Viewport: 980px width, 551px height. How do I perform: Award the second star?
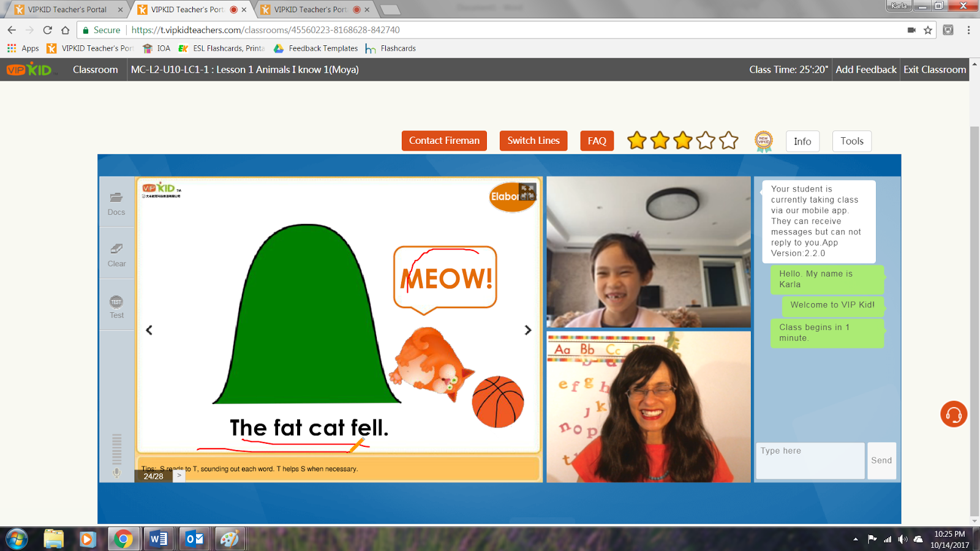tap(660, 141)
